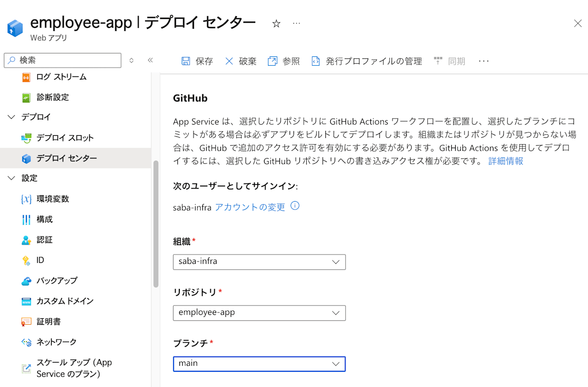Click the 保存 save disk icon
Viewport: 588px width, 387px height.
[x=186, y=61]
